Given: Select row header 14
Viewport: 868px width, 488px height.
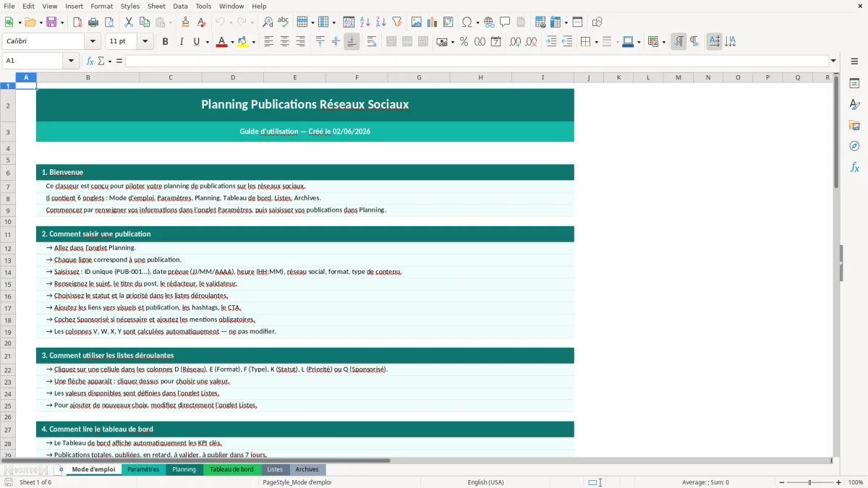Looking at the screenshot, I should [8, 272].
